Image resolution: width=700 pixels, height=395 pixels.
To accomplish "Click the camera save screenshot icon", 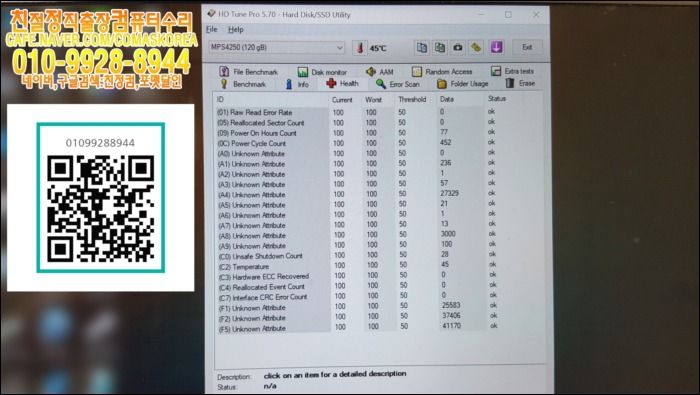I will (458, 47).
